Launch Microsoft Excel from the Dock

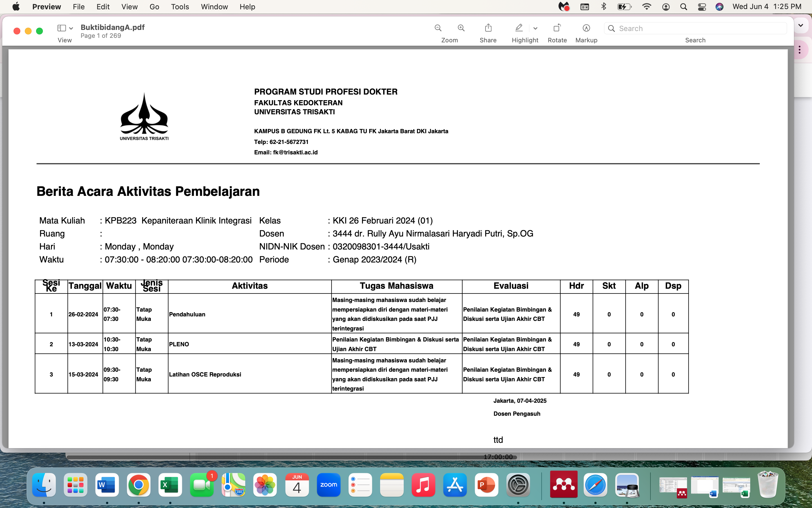pos(170,485)
